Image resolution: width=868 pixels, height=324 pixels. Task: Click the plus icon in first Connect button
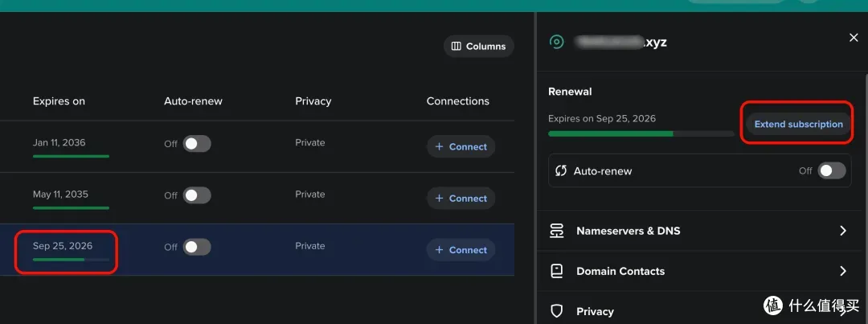(x=439, y=147)
